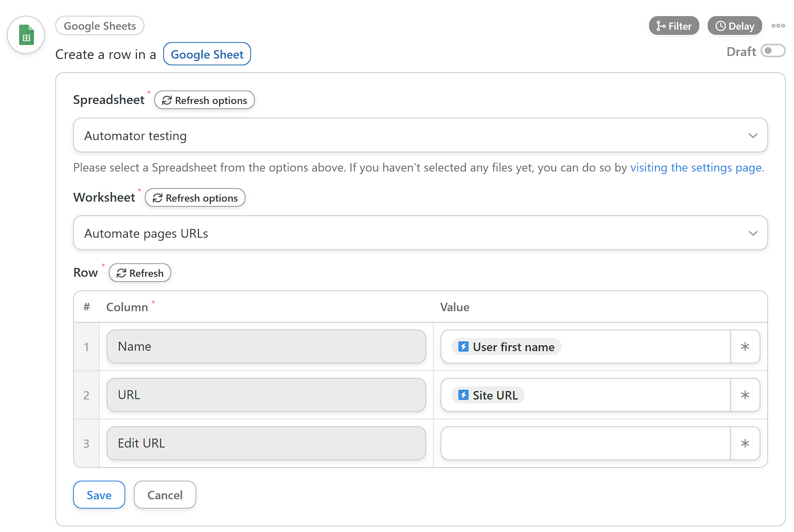Refresh the Worksheet options
The width and height of the screenshot is (794, 532).
pos(195,198)
